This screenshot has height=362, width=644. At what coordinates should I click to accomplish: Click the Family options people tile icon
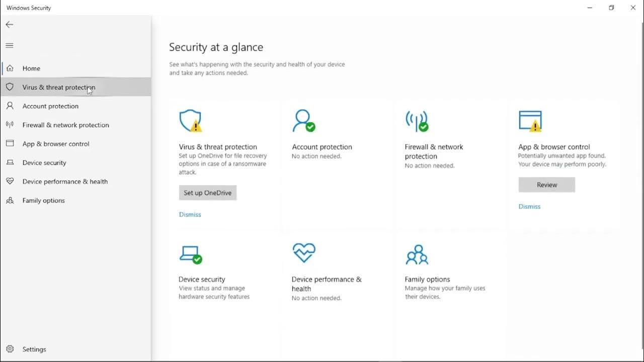click(417, 255)
